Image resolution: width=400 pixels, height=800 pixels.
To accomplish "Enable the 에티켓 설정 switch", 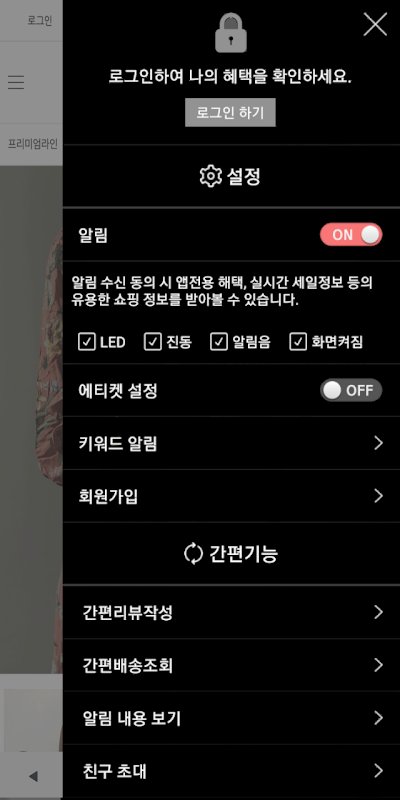I will pos(351,390).
